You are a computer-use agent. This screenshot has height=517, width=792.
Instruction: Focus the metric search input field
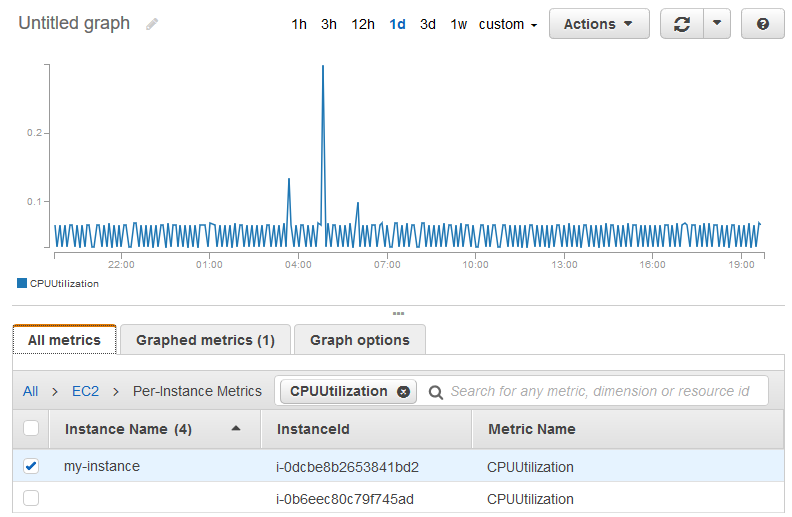600,391
